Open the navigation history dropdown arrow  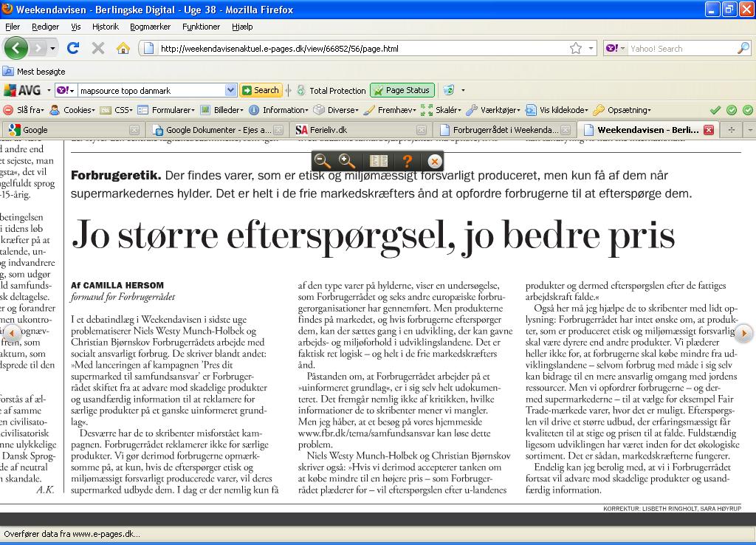52,48
